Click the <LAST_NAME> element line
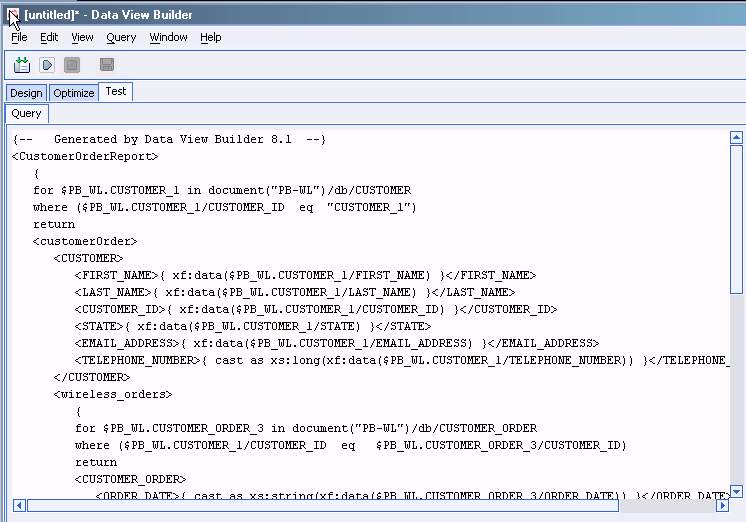746x522 pixels. pos(295,292)
